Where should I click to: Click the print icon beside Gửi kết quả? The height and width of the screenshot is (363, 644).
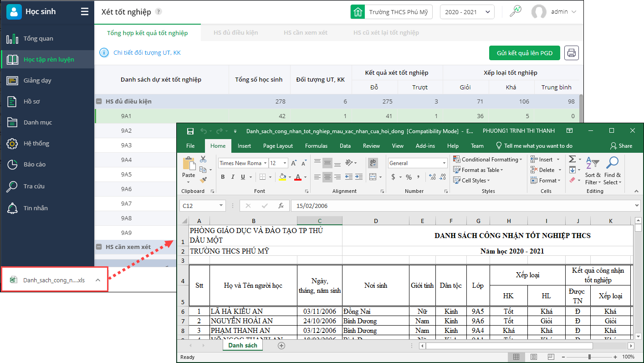(572, 53)
